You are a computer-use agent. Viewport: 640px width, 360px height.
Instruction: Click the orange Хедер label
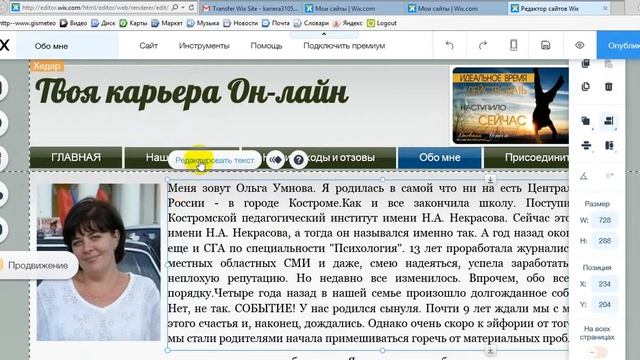click(47, 66)
